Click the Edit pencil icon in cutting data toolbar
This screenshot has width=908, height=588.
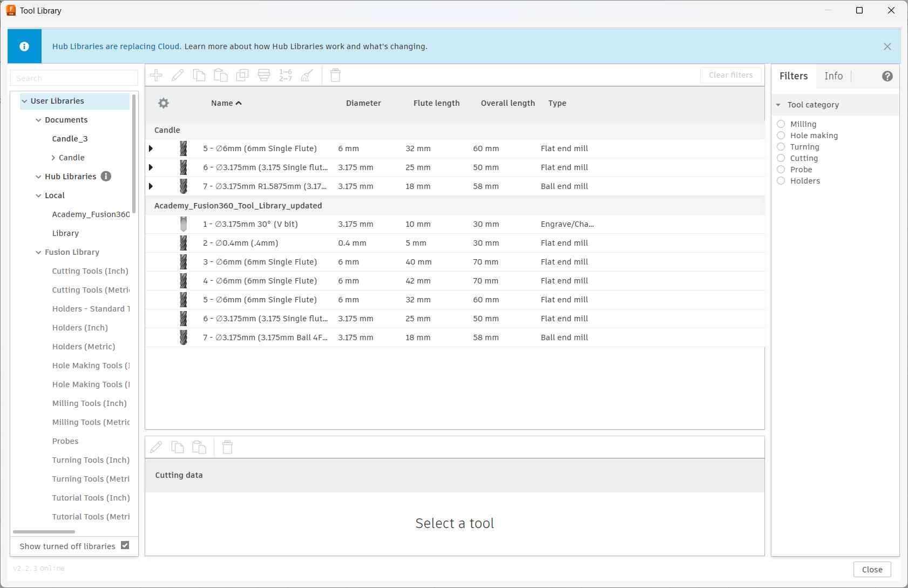[156, 447]
